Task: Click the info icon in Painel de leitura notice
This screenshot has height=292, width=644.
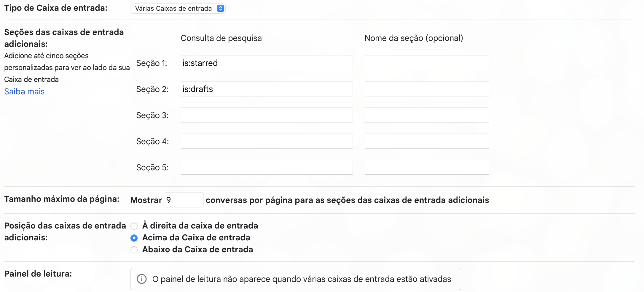Action: [x=142, y=279]
